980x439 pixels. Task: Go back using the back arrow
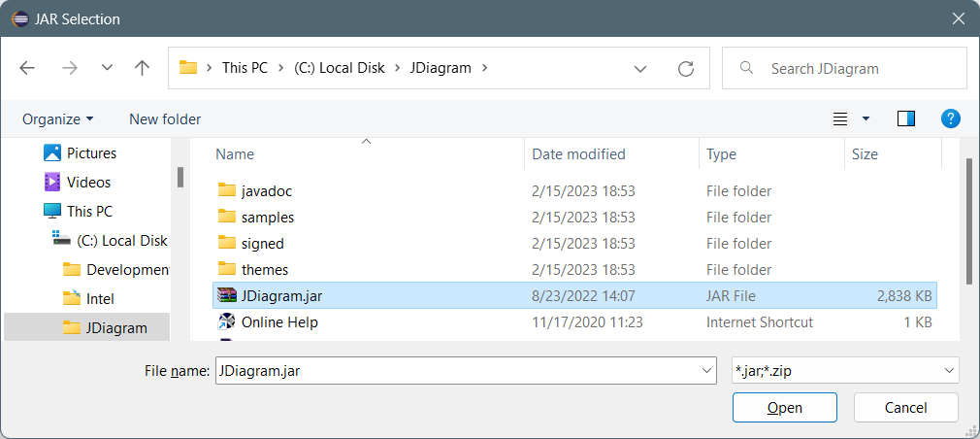tap(27, 68)
